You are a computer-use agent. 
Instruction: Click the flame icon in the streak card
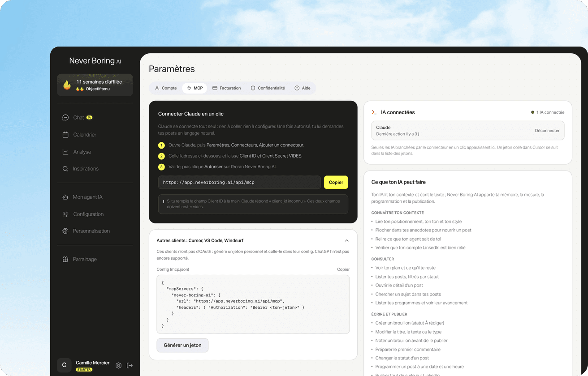(x=67, y=85)
